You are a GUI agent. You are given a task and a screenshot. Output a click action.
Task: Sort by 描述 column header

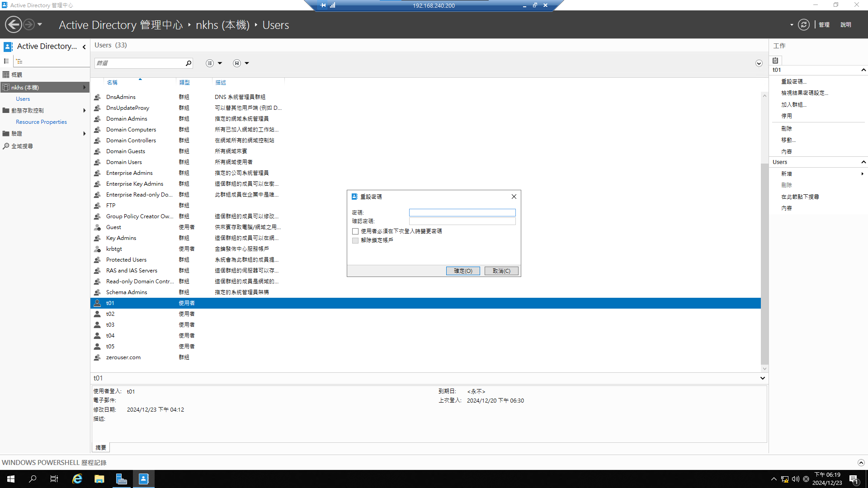click(x=221, y=83)
